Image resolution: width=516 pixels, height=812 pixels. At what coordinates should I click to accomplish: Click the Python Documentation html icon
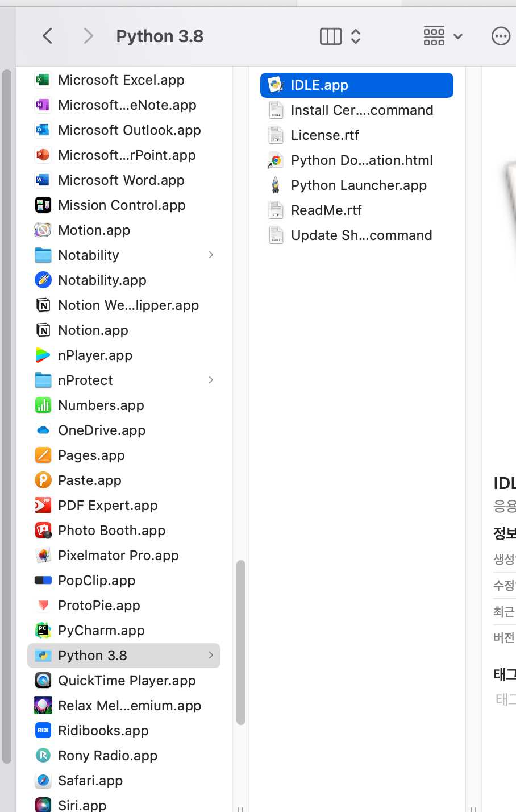[276, 160]
